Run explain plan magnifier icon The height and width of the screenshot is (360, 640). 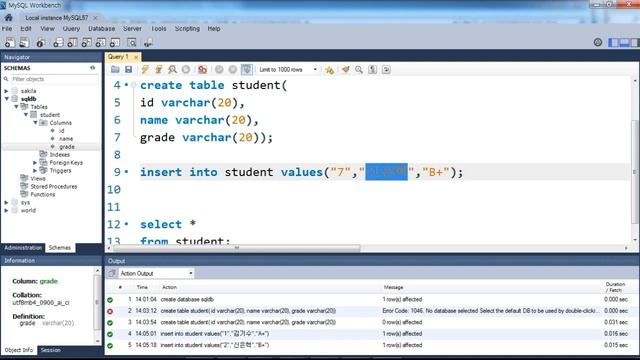(x=172, y=69)
